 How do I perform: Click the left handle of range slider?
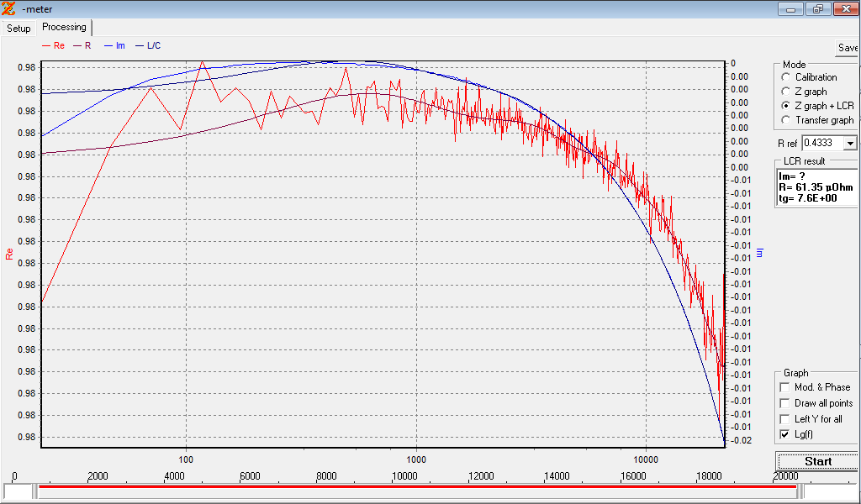[35, 491]
